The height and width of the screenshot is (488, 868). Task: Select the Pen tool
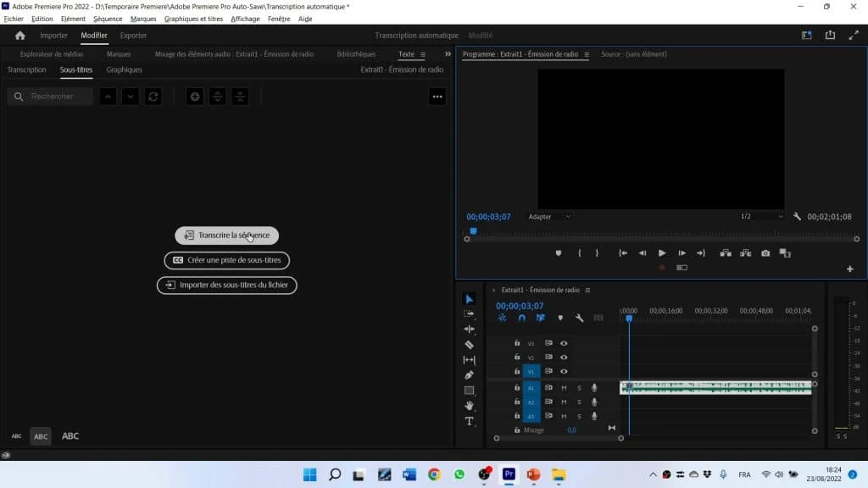point(469,374)
